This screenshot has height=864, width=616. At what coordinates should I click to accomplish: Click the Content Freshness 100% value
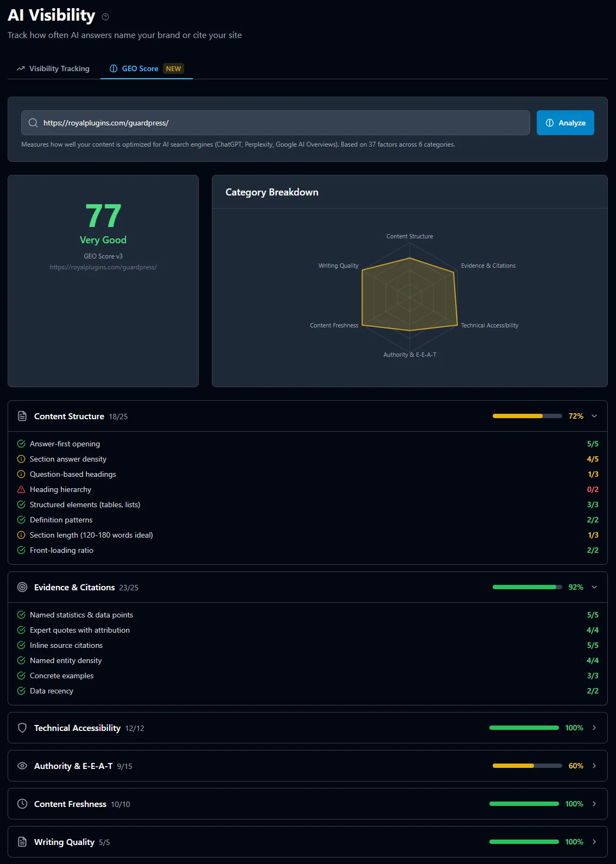click(574, 804)
